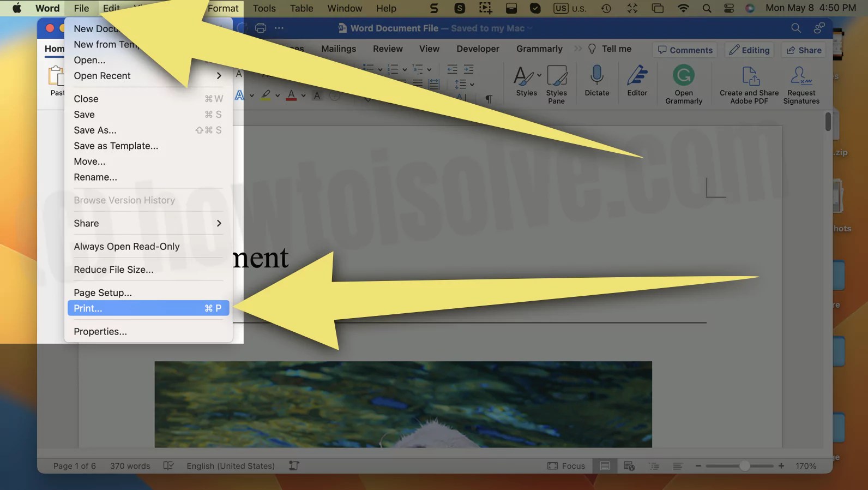
Task: Click the Comments button
Action: pyautogui.click(x=685, y=50)
